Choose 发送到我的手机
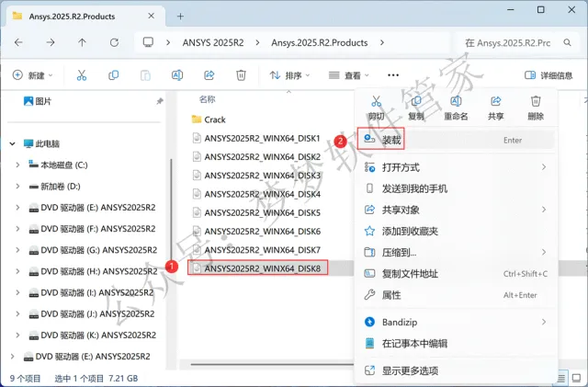Image resolution: width=588 pixels, height=387 pixels. (456, 188)
